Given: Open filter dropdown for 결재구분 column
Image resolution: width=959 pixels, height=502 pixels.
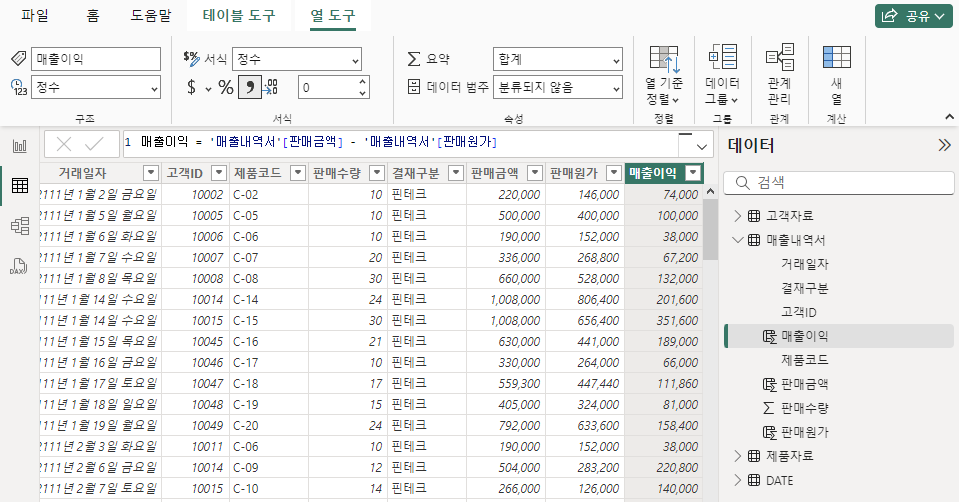Looking at the screenshot, I should (456, 173).
